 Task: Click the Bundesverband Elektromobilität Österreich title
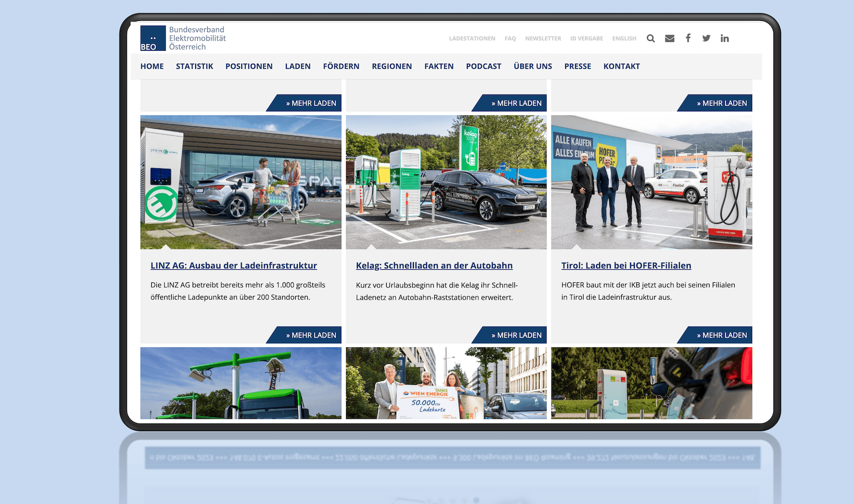[197, 38]
